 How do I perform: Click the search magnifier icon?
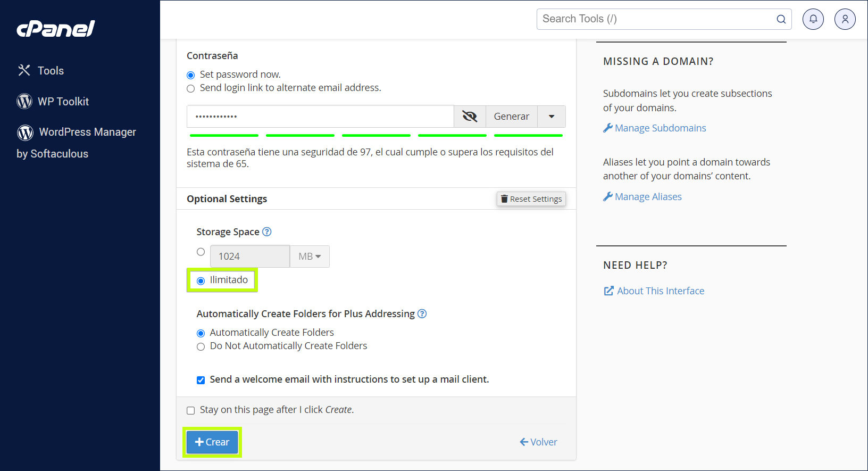tap(781, 19)
